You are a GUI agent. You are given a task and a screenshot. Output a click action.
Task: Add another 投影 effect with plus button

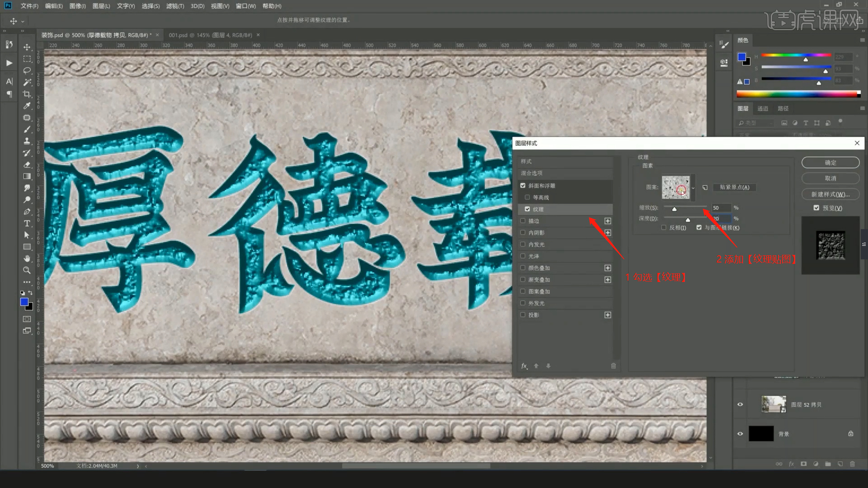click(608, 315)
